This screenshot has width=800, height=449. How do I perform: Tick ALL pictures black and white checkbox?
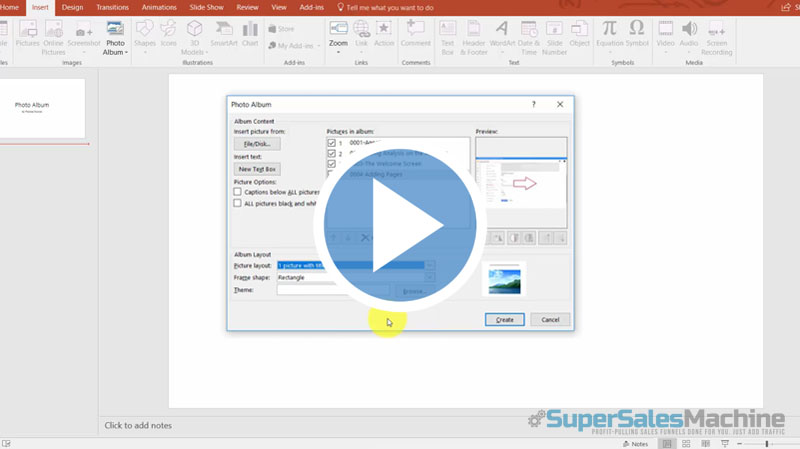tap(237, 203)
